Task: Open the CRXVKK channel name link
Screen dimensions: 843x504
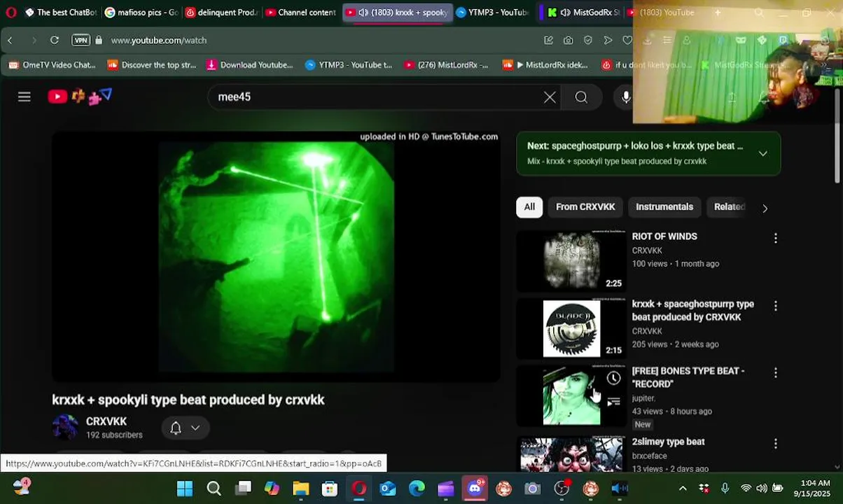Action: point(106,421)
